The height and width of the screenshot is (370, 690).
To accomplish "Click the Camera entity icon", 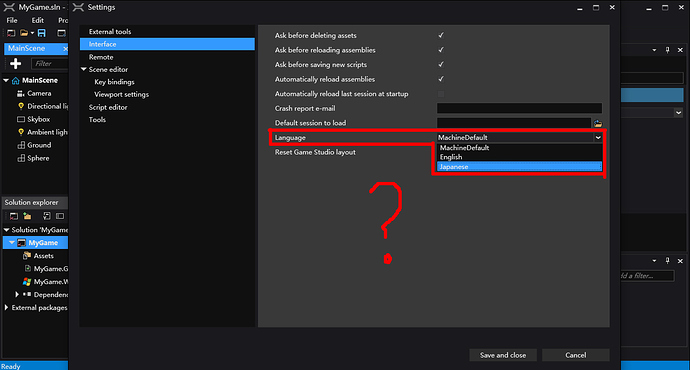I will pos(20,93).
